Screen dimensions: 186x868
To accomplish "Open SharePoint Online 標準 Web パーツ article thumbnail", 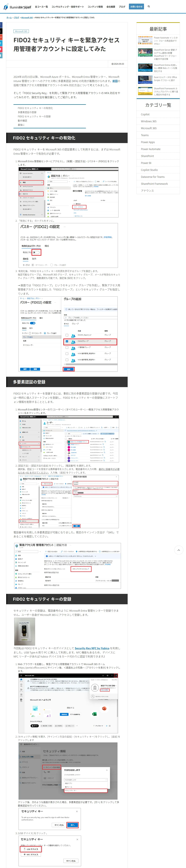I will click(x=145, y=68).
